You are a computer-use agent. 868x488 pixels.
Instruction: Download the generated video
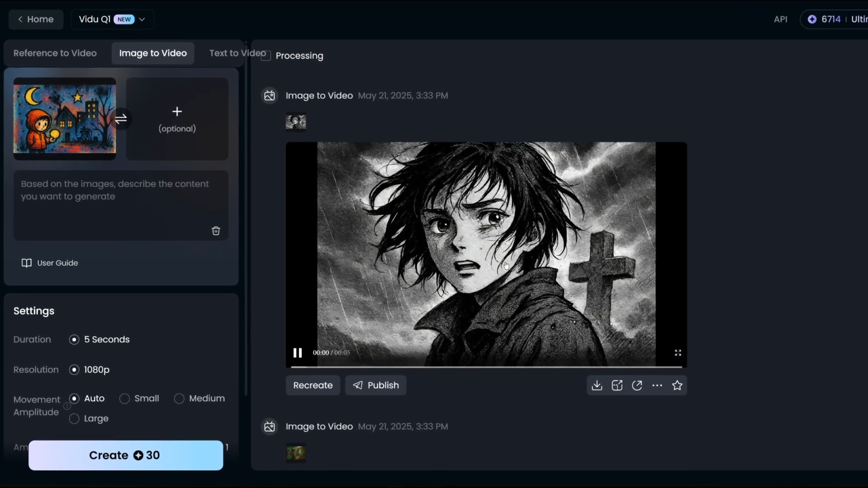(597, 385)
